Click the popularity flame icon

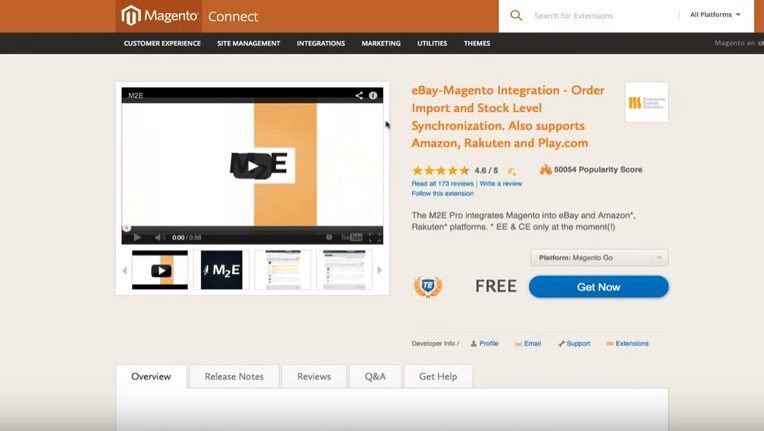(x=545, y=169)
